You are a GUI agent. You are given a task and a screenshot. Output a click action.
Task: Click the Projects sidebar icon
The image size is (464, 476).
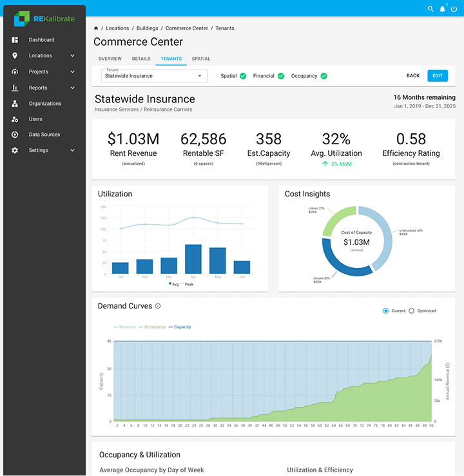tap(15, 71)
